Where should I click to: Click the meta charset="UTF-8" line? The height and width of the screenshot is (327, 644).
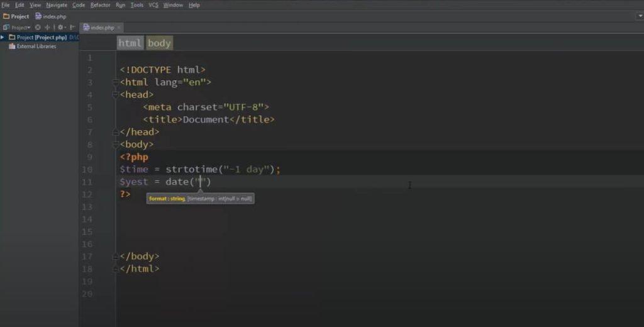coord(206,108)
